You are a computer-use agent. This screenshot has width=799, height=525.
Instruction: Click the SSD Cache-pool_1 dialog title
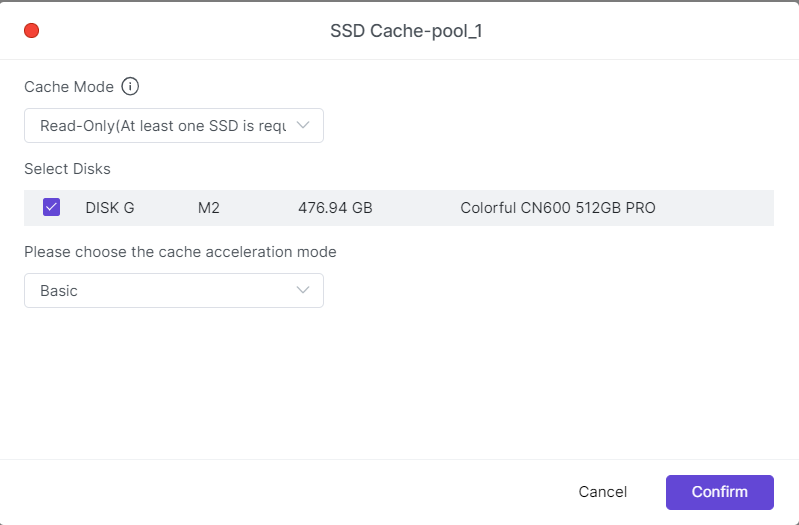tap(406, 31)
